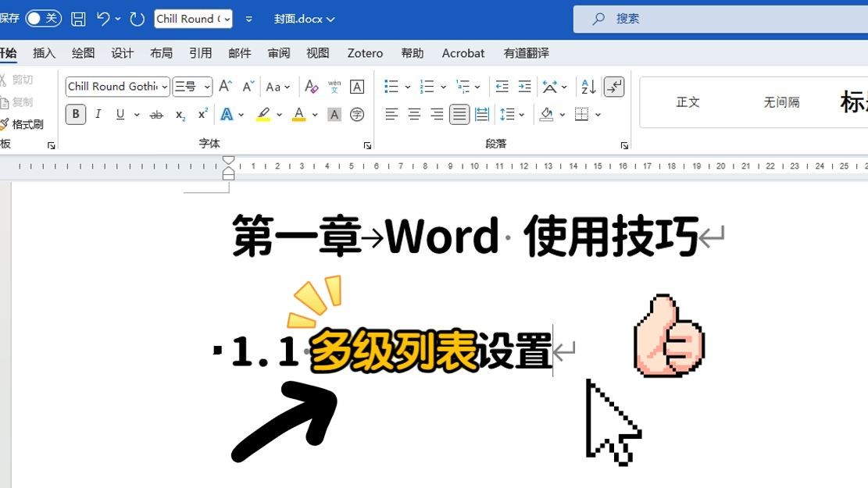
Task: Open the 帮助 tab
Action: pyautogui.click(x=413, y=53)
